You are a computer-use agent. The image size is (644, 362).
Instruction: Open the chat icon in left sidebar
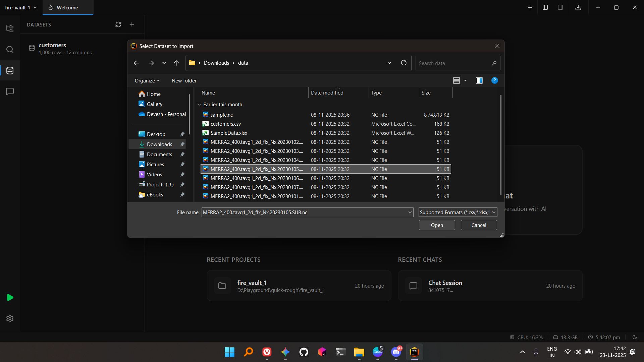point(10,91)
